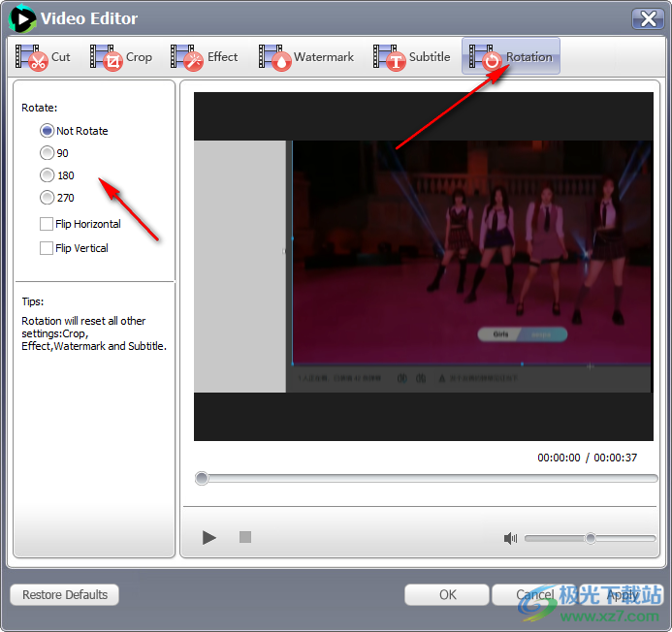Click the 00:00:37 total duration text
This screenshot has height=632, width=672.
click(616, 458)
